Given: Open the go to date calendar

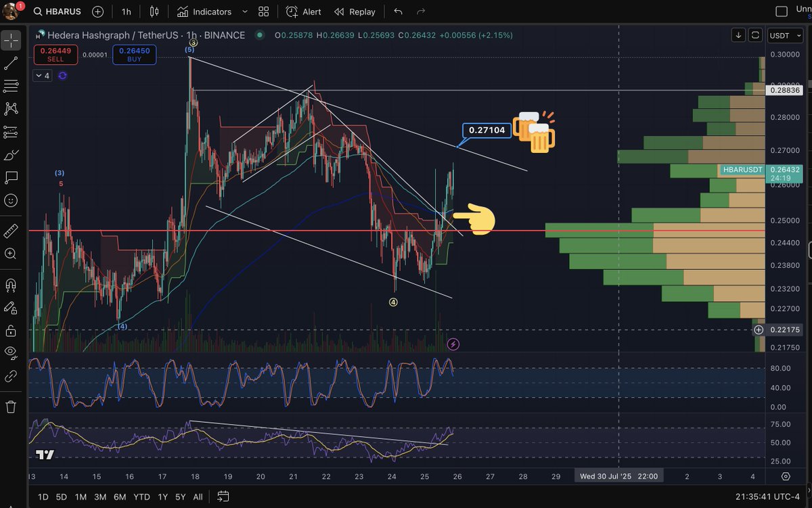Looking at the screenshot, I should click(x=223, y=497).
